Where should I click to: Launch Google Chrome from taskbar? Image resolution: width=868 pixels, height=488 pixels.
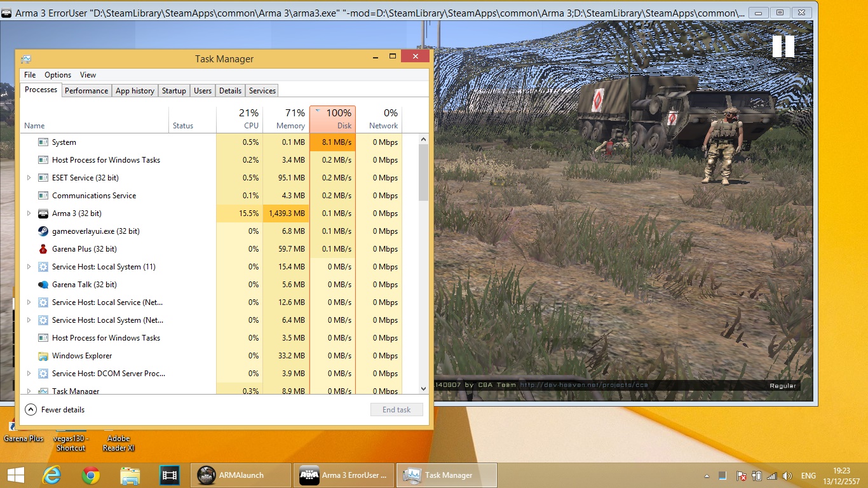(x=91, y=475)
